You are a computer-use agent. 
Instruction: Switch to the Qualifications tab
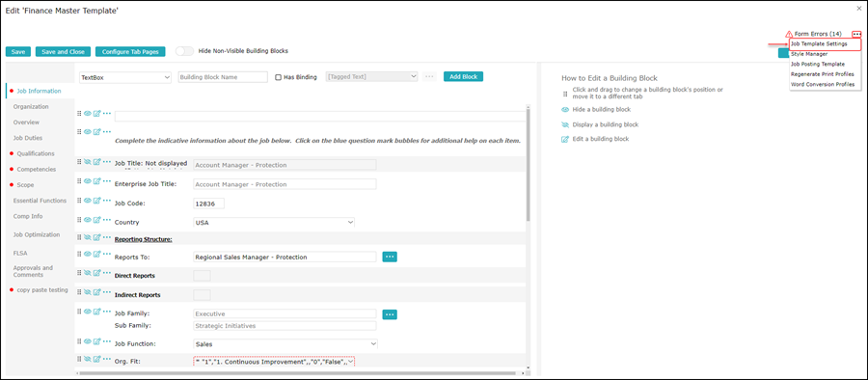[36, 153]
